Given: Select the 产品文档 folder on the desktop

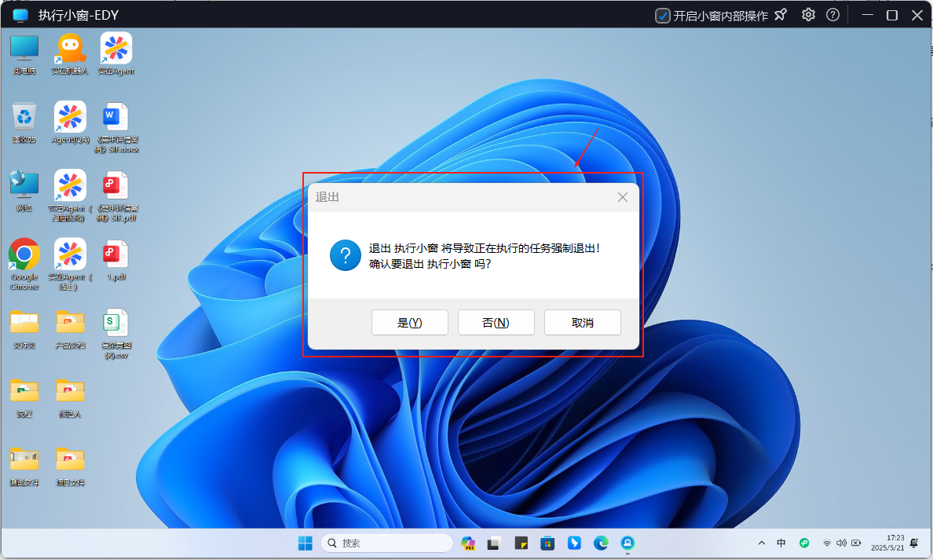Looking at the screenshot, I should (x=70, y=324).
